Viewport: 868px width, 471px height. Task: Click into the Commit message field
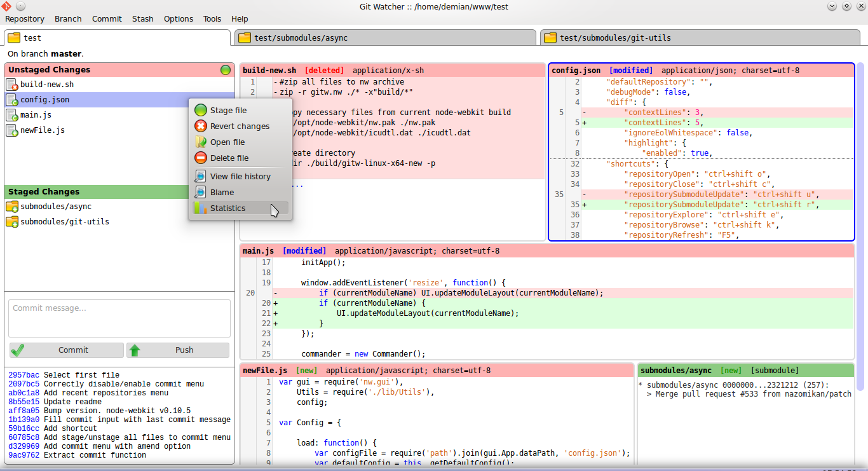click(x=119, y=318)
